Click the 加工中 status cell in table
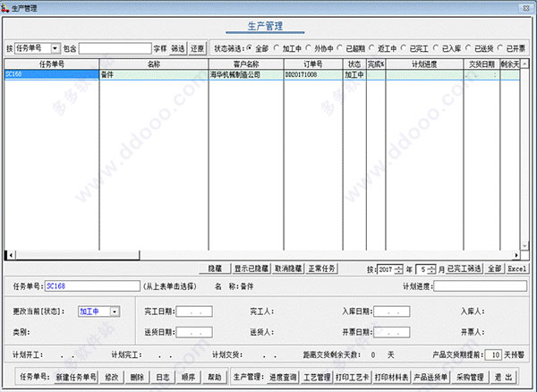The width and height of the screenshot is (537, 392). 354,74
